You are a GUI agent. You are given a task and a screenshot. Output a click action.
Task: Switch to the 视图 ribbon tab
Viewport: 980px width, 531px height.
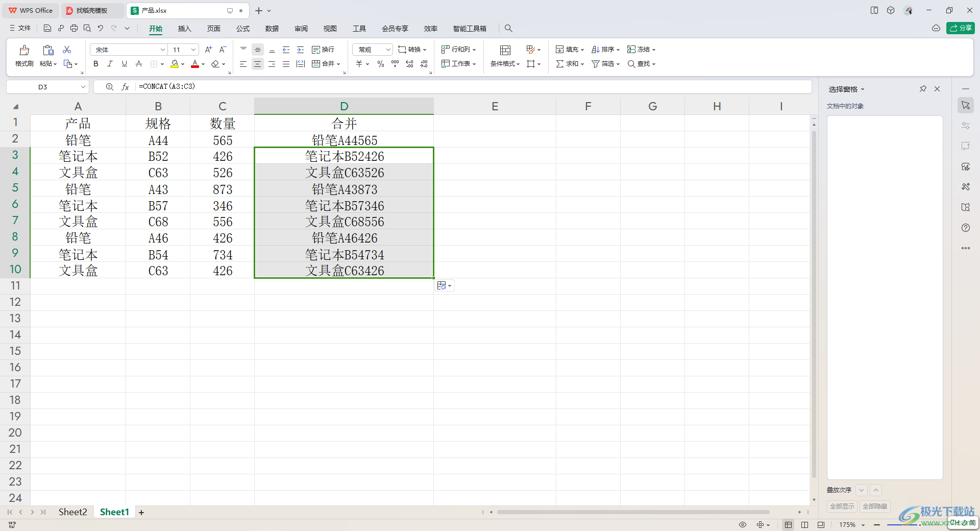[x=330, y=29]
